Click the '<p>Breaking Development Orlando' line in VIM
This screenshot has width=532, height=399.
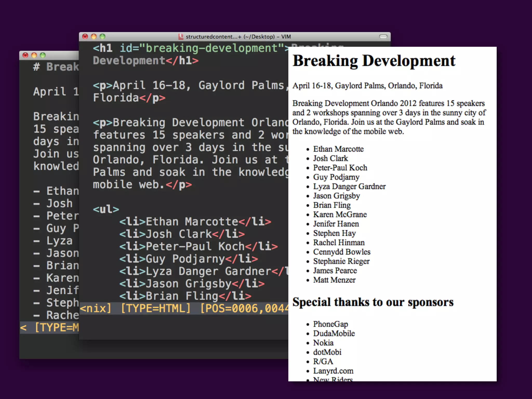pyautogui.click(x=190, y=123)
